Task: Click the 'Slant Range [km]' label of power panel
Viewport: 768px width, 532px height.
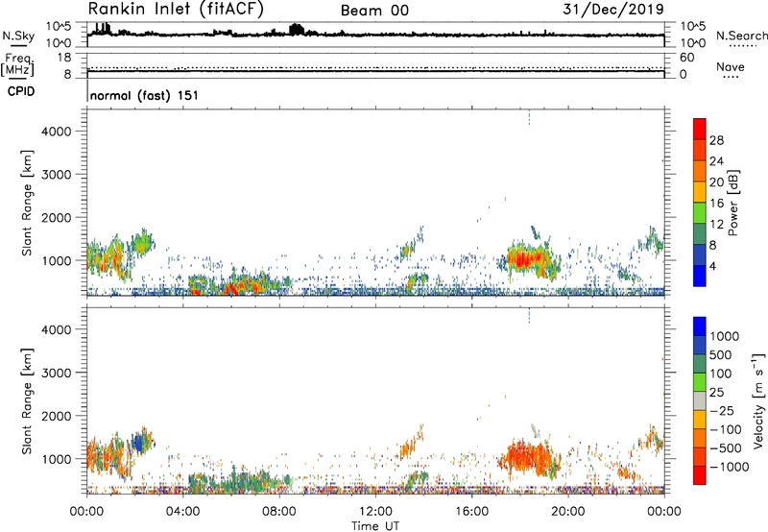Action: click(x=27, y=204)
